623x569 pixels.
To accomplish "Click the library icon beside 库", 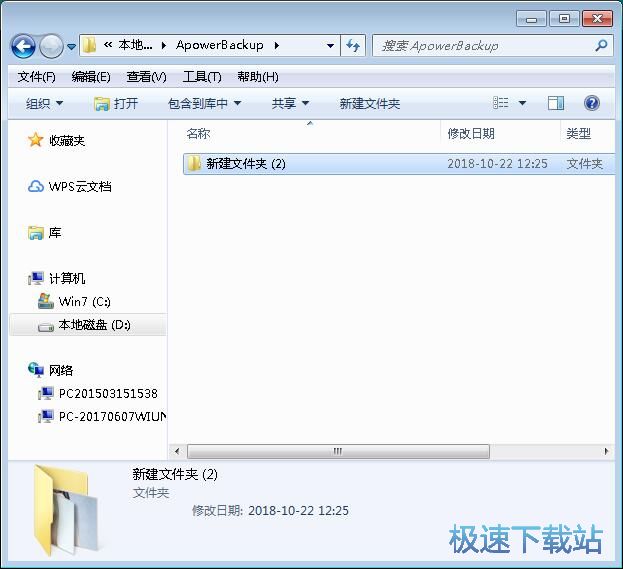I will tap(36, 233).
